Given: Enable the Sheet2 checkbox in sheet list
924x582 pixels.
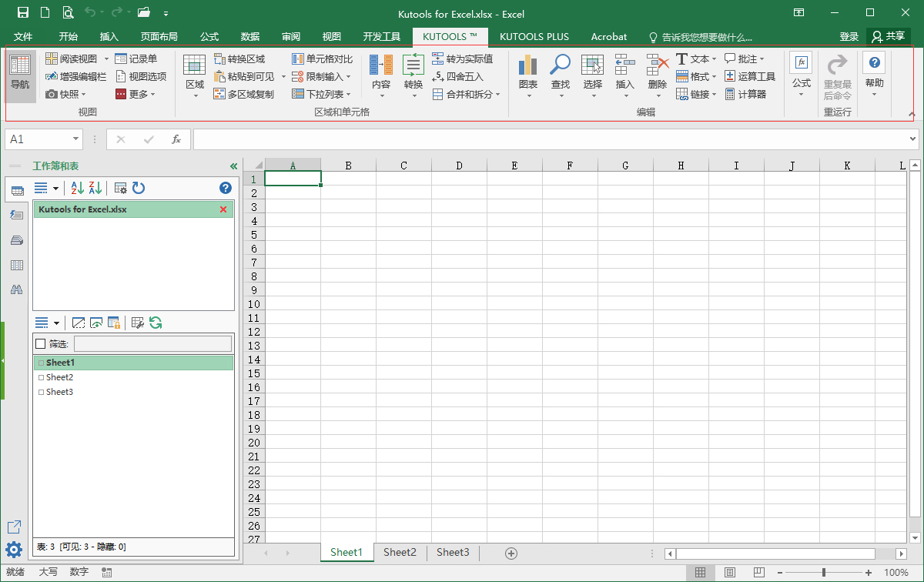Looking at the screenshot, I should click(x=42, y=377).
